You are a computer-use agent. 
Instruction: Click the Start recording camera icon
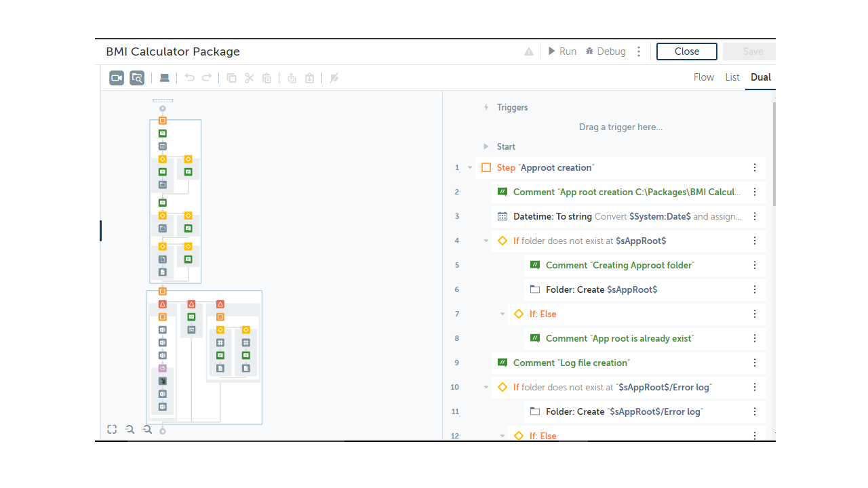pos(117,78)
